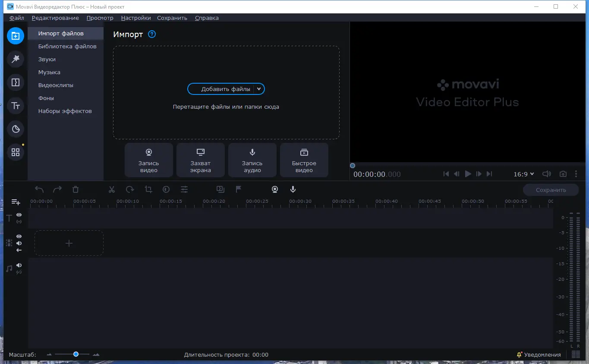Open Color Adjustments from the toolbar
This screenshot has width=589, height=364.
point(166,189)
